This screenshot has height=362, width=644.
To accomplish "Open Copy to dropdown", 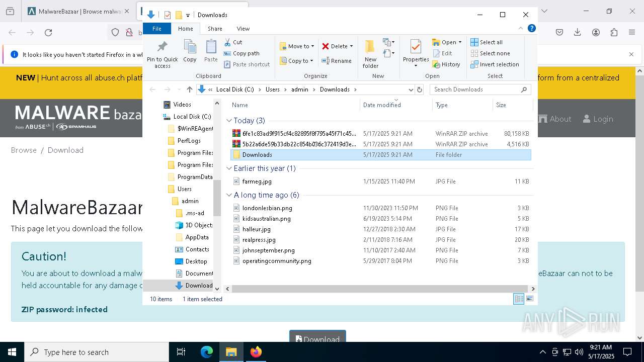I will pos(297,61).
